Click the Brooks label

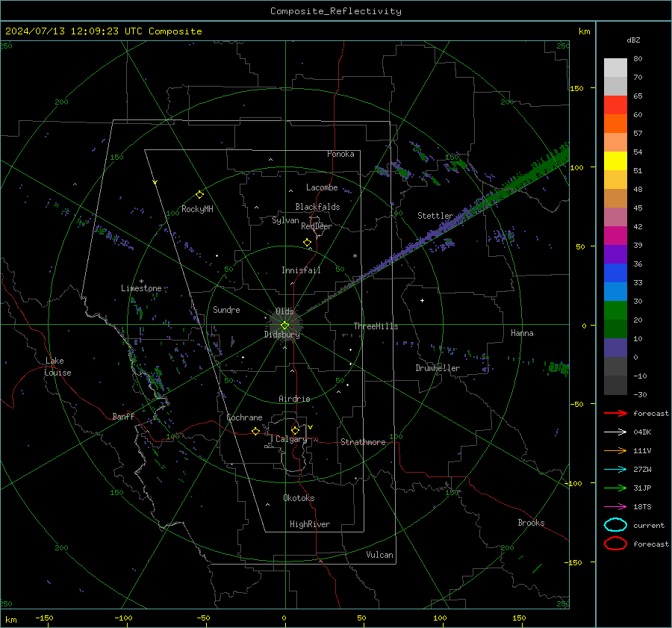click(531, 523)
